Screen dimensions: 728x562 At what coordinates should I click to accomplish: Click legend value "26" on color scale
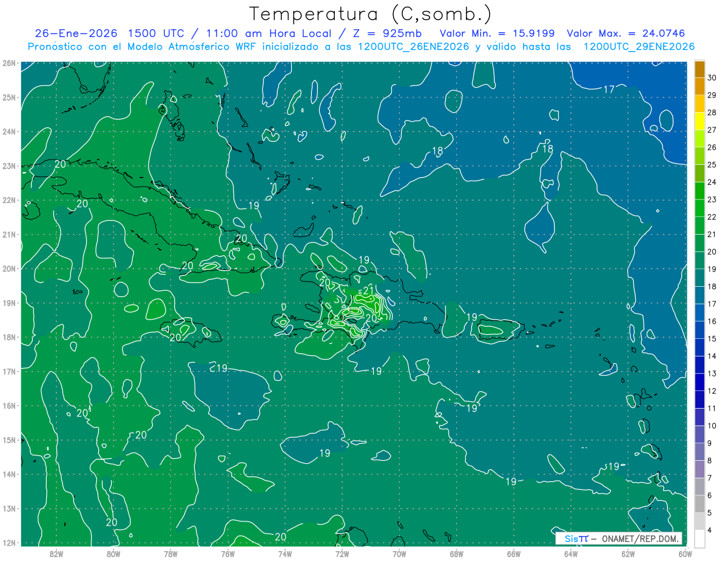coord(712,147)
